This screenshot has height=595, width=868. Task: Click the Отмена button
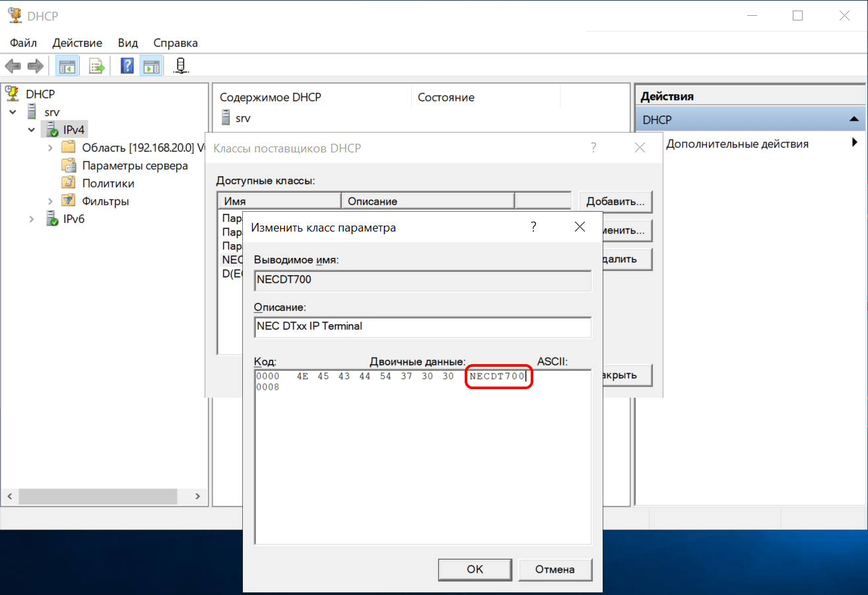click(554, 569)
